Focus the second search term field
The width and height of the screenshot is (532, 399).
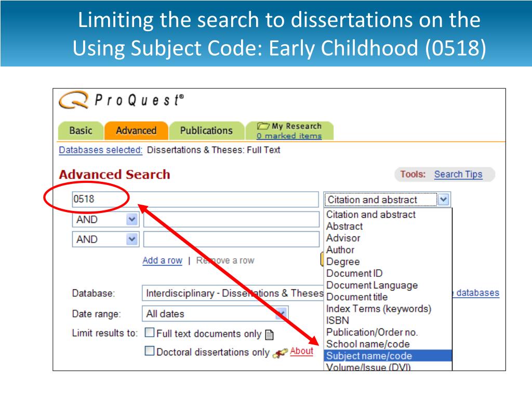pos(231,220)
